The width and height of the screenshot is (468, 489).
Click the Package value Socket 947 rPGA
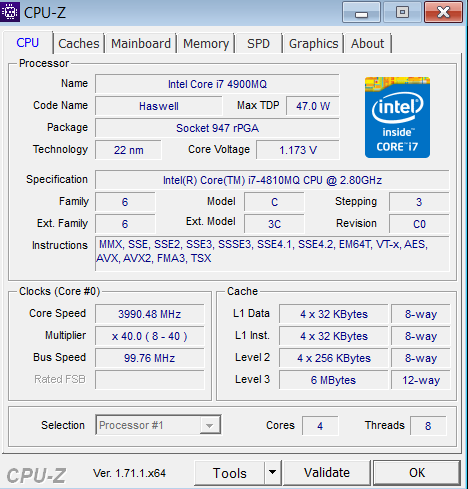[217, 128]
